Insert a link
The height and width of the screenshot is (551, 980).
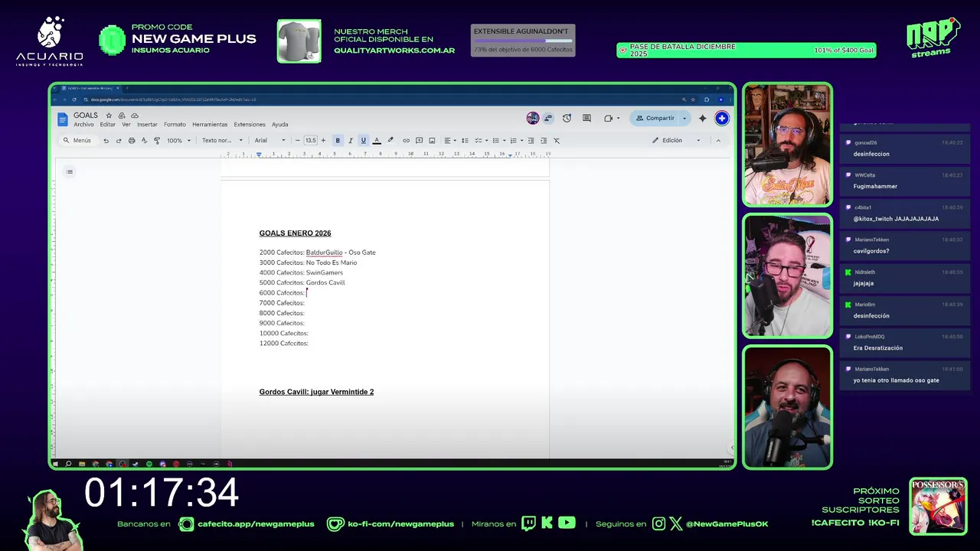point(407,141)
